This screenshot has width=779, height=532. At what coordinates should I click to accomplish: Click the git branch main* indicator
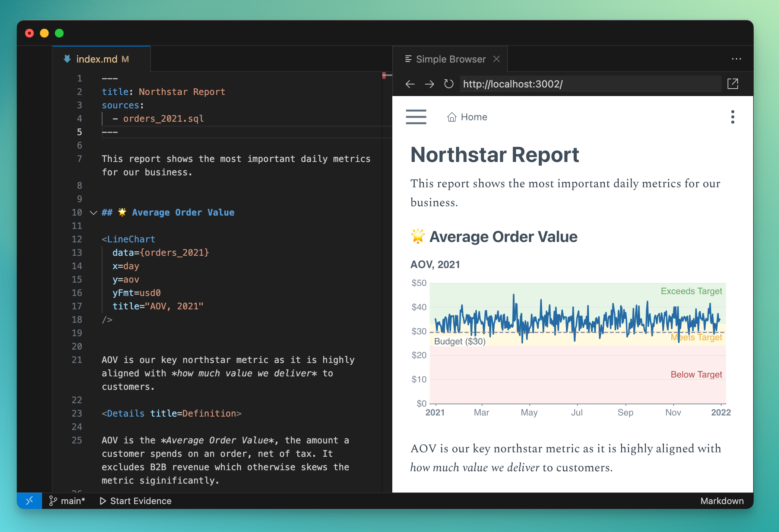point(67,501)
